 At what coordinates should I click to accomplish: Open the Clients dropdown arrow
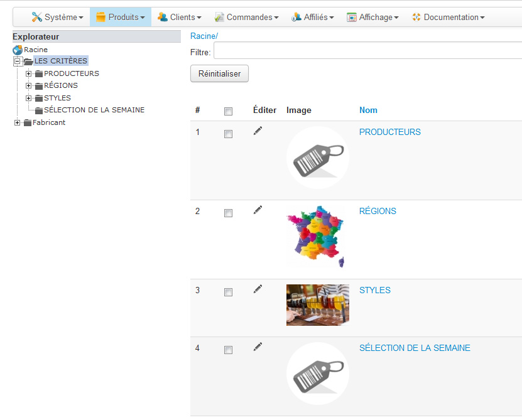pyautogui.click(x=199, y=18)
